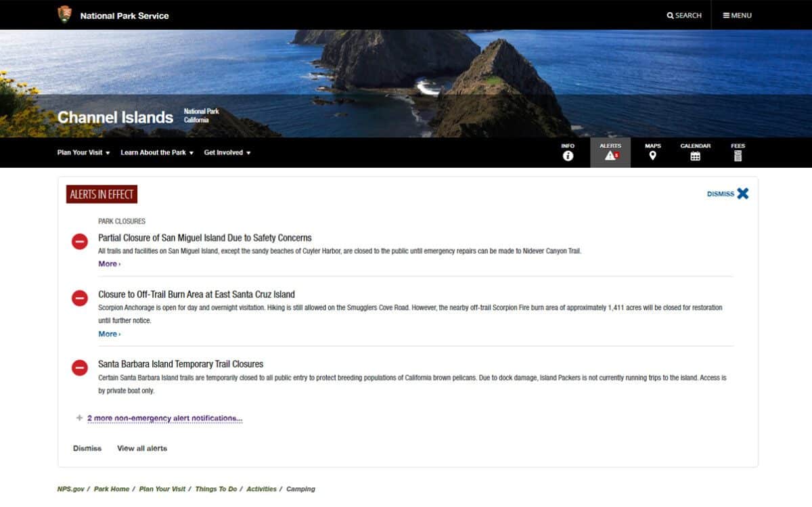Open the Maps pin icon
This screenshot has height=507, width=812.
coord(652,152)
